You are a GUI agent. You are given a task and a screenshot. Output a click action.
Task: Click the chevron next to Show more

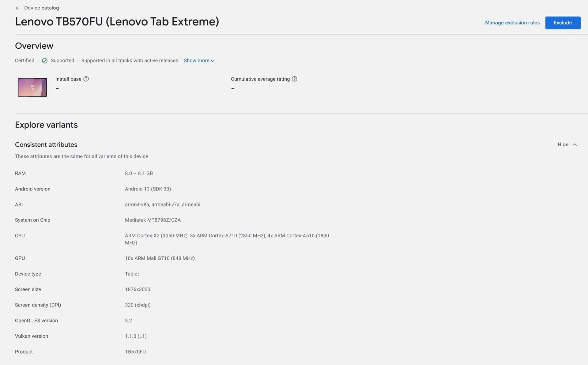(213, 61)
